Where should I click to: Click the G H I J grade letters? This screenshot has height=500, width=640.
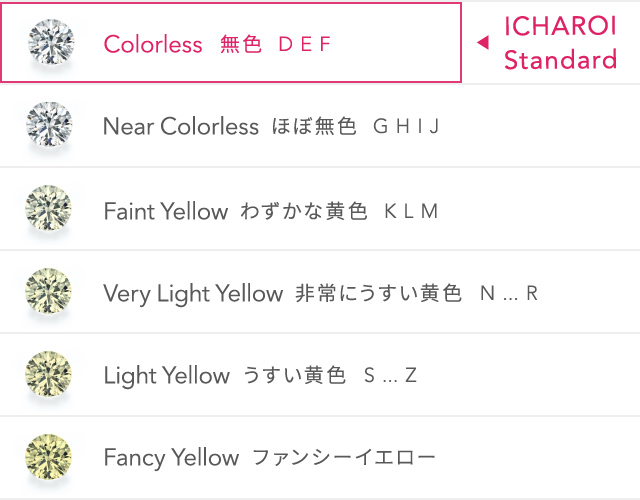tap(405, 127)
